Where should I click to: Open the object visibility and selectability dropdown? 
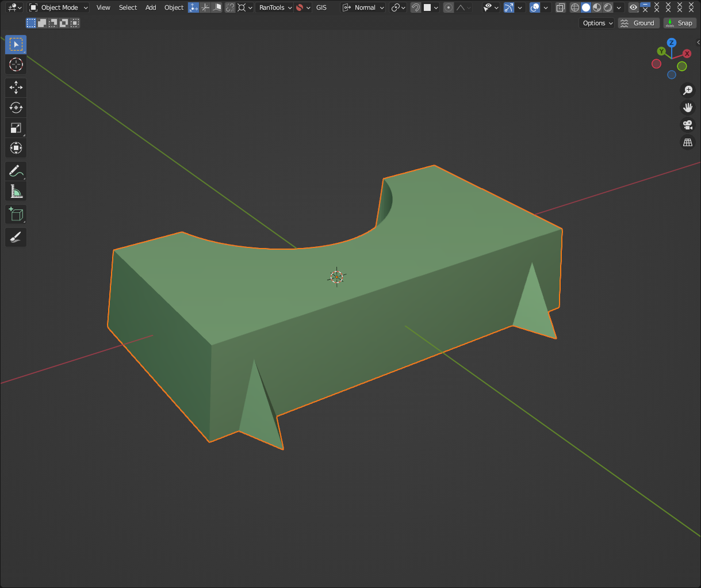[491, 7]
